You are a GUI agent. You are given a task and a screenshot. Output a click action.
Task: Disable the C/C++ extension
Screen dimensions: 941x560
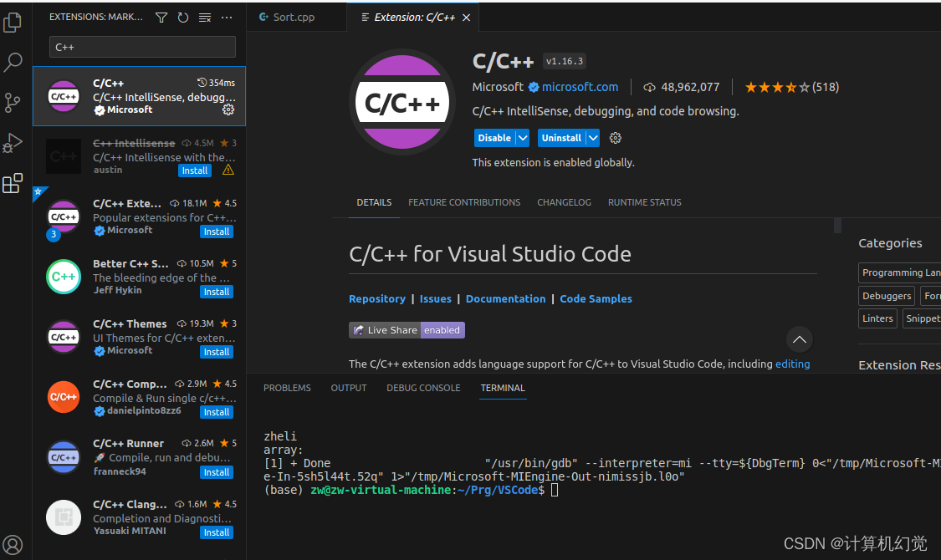point(493,137)
